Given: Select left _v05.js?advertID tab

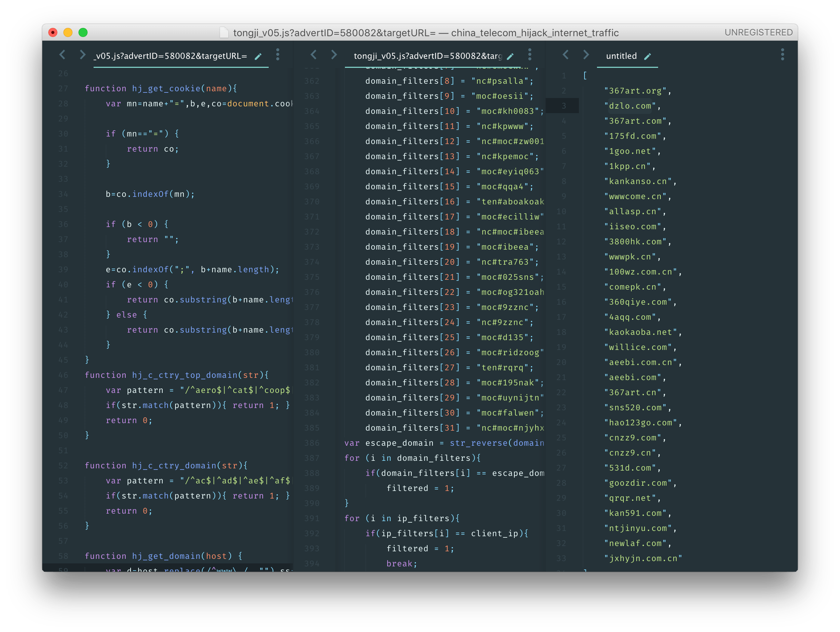Looking at the screenshot, I should click(x=171, y=56).
